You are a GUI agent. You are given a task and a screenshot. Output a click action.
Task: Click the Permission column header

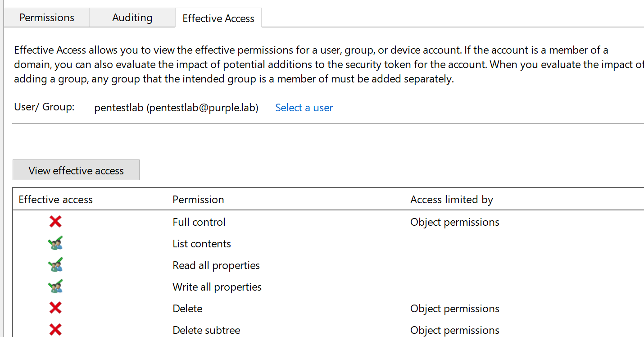pos(198,200)
